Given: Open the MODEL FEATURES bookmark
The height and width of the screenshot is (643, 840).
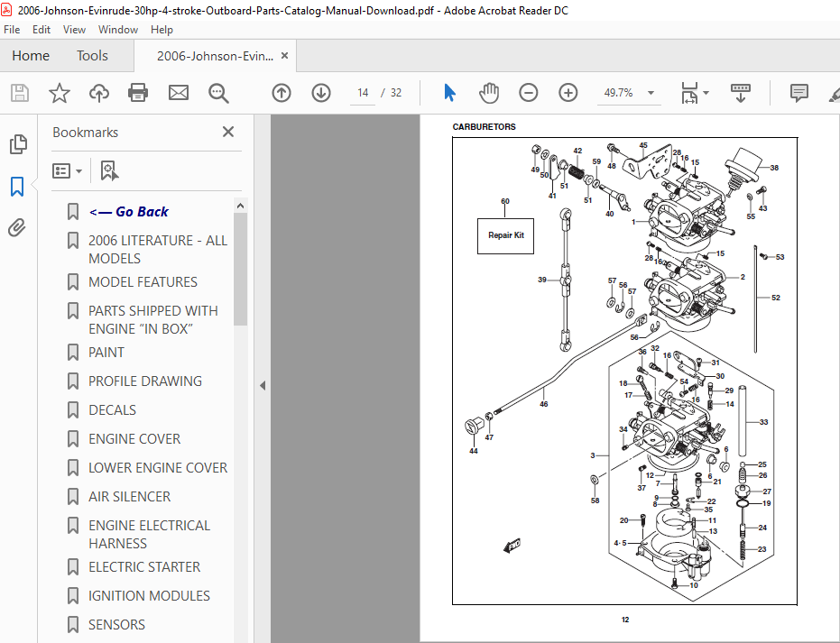Looking at the screenshot, I should [x=143, y=282].
